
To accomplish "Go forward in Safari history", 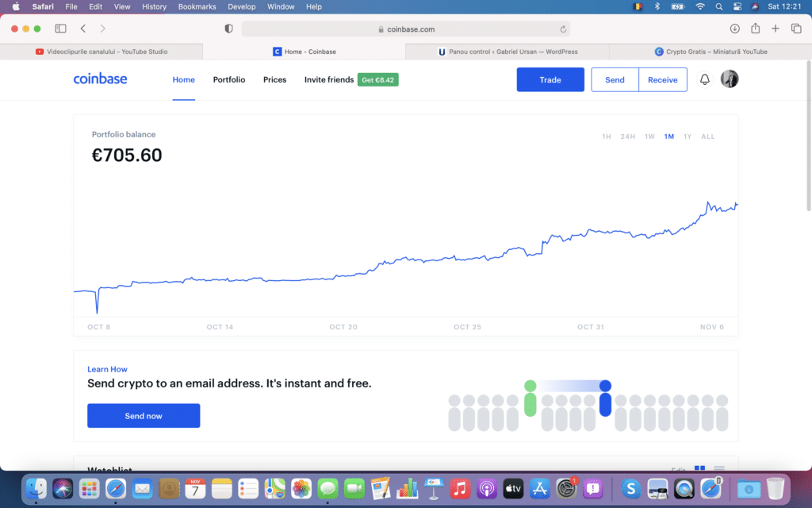I will tap(102, 29).
